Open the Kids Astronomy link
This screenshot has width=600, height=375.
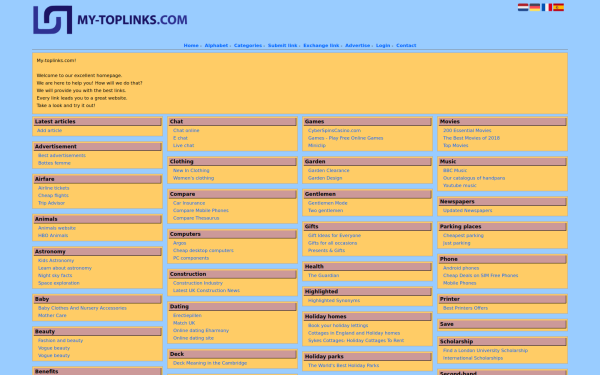56,261
